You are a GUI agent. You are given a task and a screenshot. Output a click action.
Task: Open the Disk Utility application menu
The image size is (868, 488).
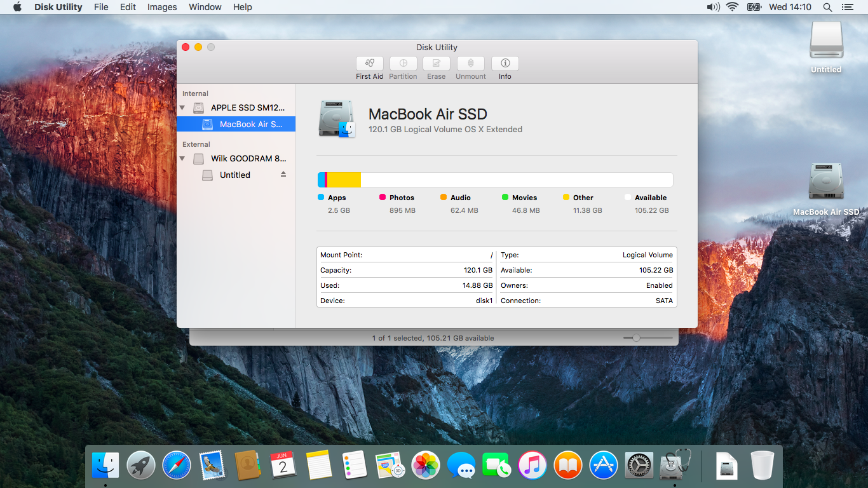[x=58, y=7]
